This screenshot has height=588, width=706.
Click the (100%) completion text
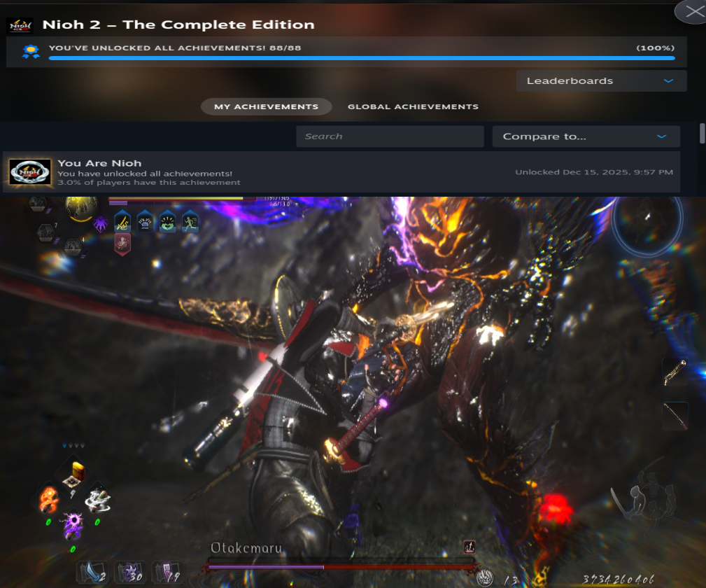click(655, 48)
